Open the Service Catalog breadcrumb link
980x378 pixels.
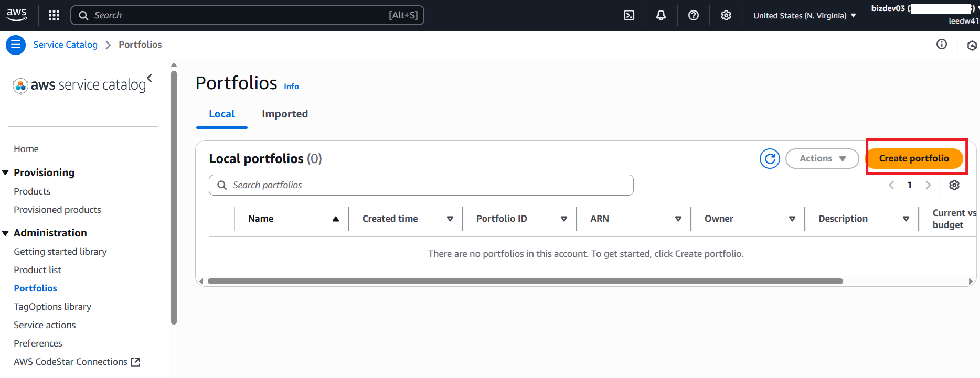tap(66, 45)
